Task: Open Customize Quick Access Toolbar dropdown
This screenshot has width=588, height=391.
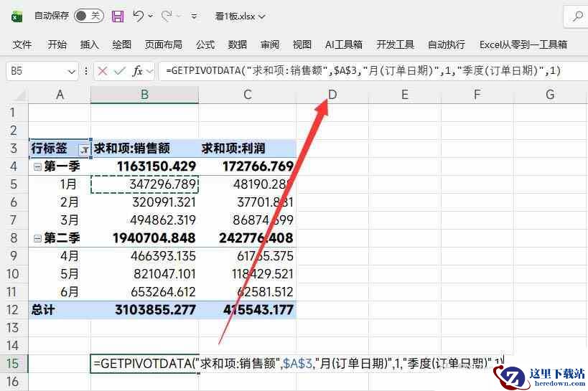Action: click(x=195, y=16)
